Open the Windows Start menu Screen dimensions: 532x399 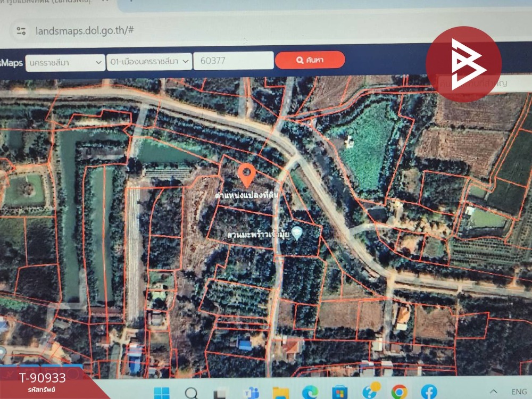[x=162, y=393]
